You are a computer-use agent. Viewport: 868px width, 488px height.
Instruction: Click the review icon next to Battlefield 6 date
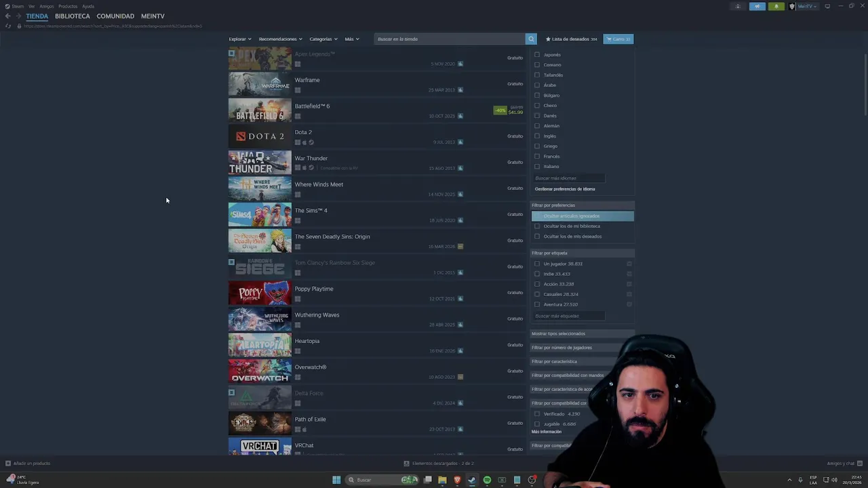click(x=460, y=116)
